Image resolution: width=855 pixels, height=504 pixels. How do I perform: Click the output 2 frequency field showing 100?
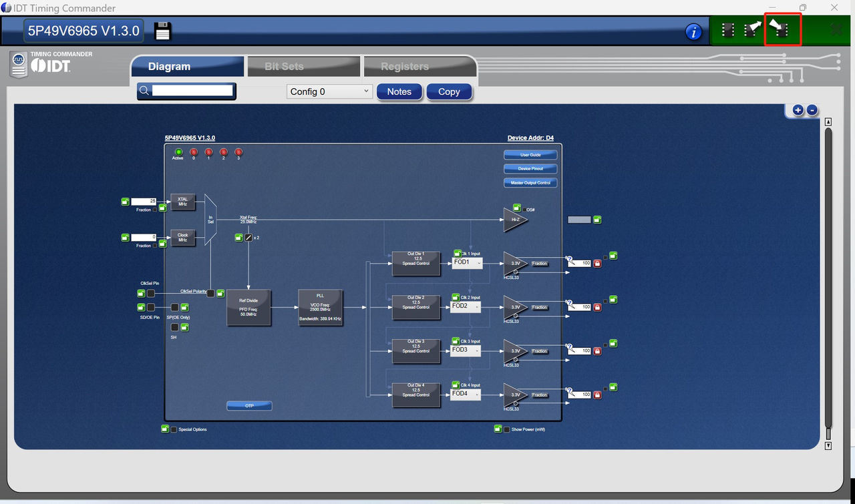click(580, 307)
